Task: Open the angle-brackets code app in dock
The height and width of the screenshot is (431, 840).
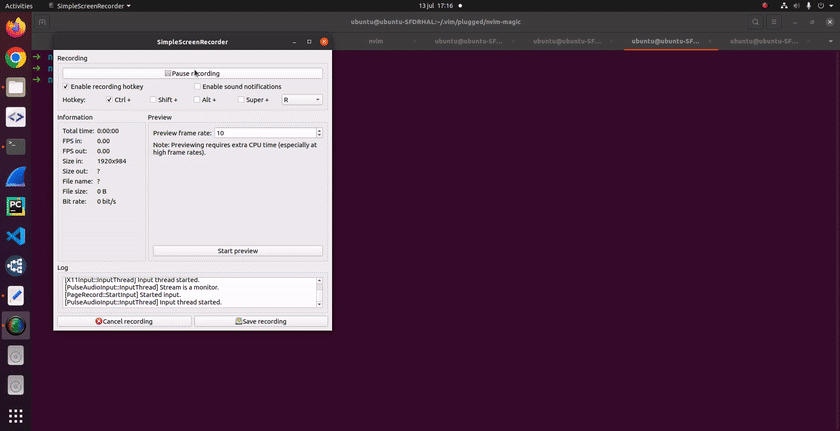Action: (x=16, y=117)
